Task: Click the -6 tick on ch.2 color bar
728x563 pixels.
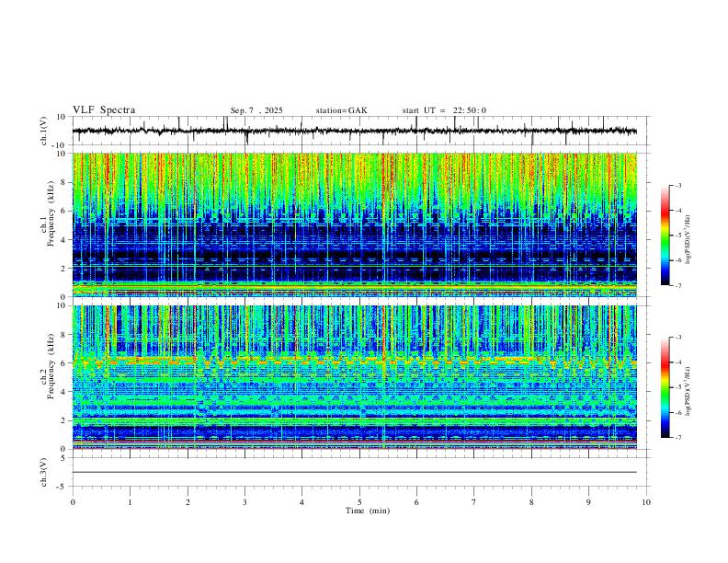Action: coord(677,412)
